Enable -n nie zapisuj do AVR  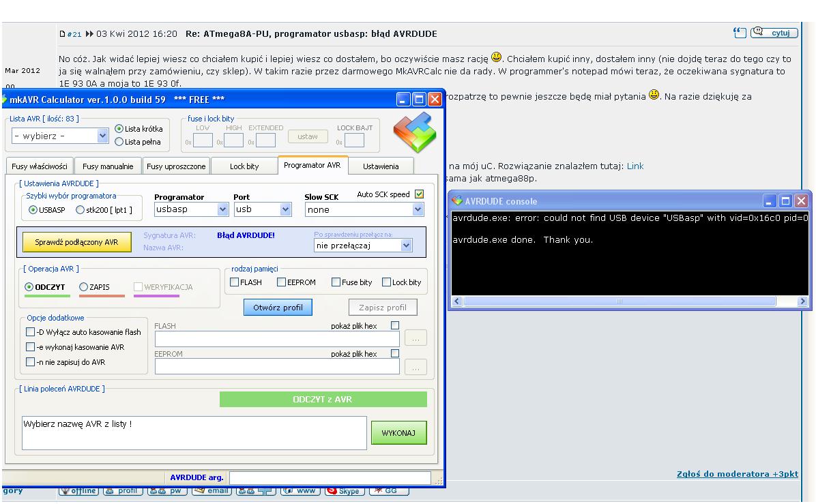pos(31,362)
